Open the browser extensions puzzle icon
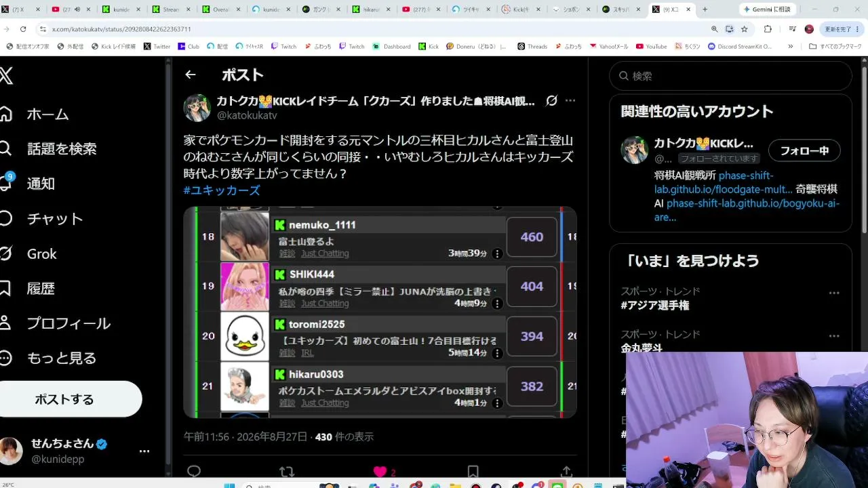The width and height of the screenshot is (868, 488). click(x=768, y=29)
